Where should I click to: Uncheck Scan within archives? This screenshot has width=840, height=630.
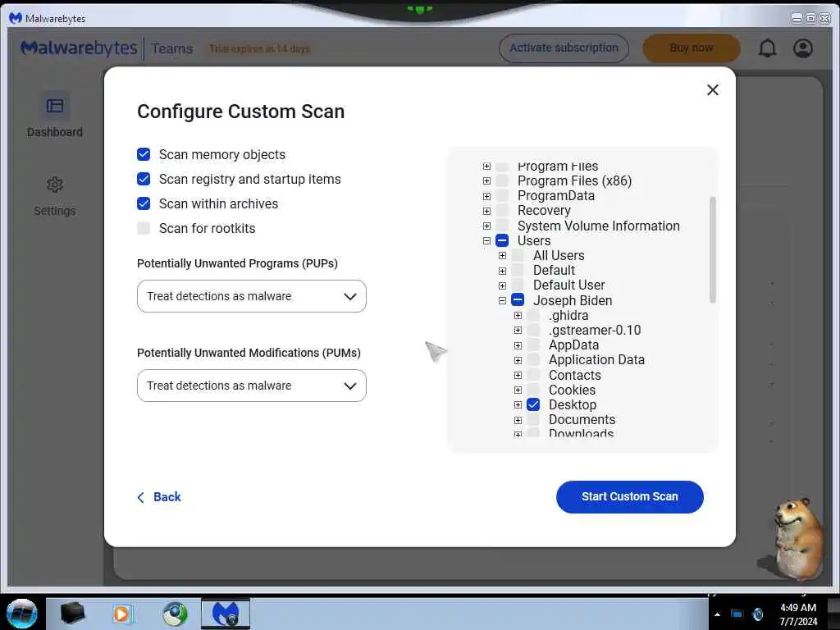(144, 203)
